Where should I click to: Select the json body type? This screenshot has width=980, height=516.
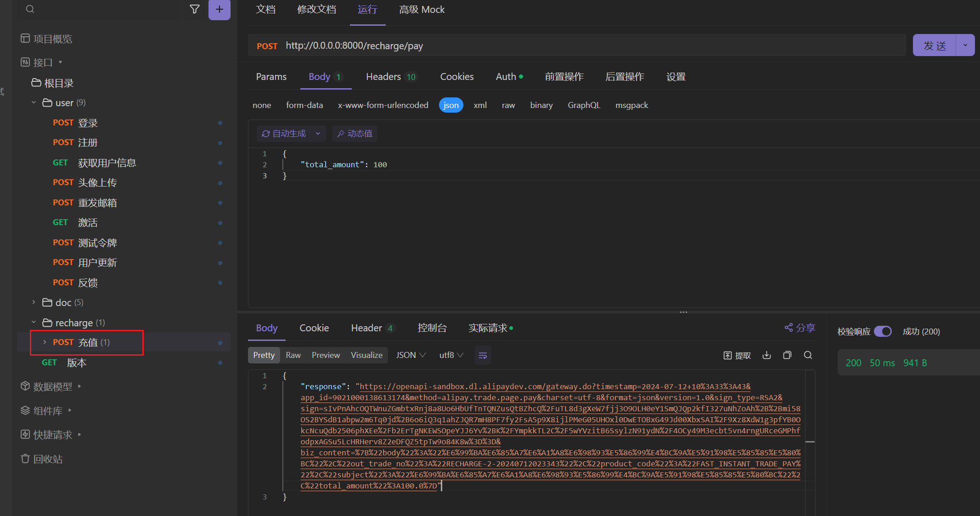click(451, 105)
